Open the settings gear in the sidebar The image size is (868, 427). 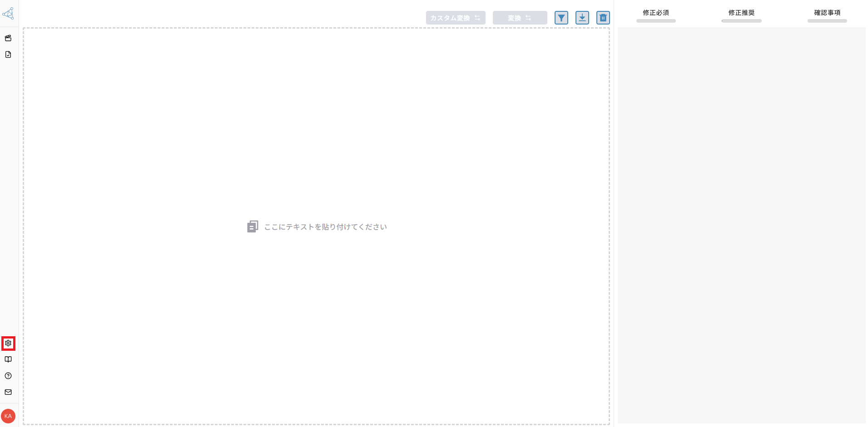[x=8, y=343]
